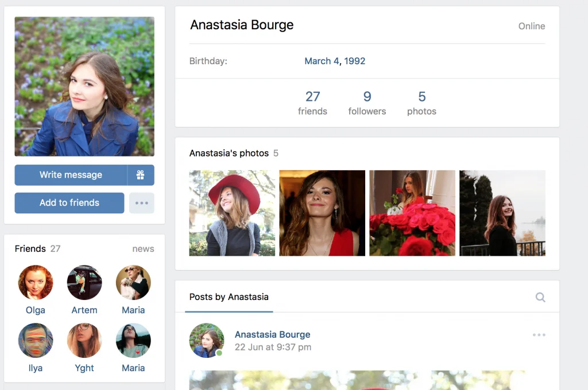Search posts with the magnifier icon

point(540,297)
